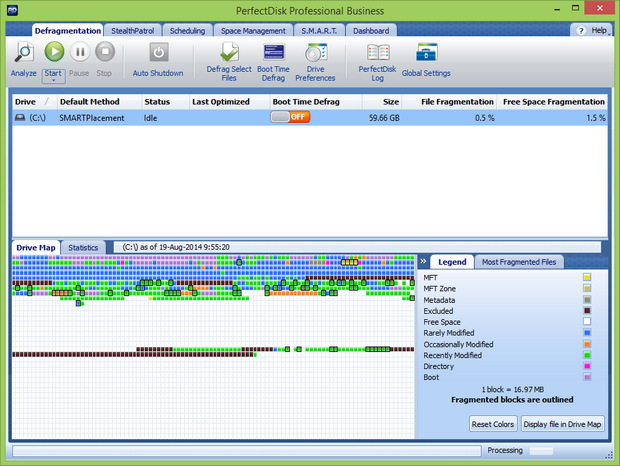Click the Idle status cell
This screenshot has height=466, width=620.
(150, 118)
